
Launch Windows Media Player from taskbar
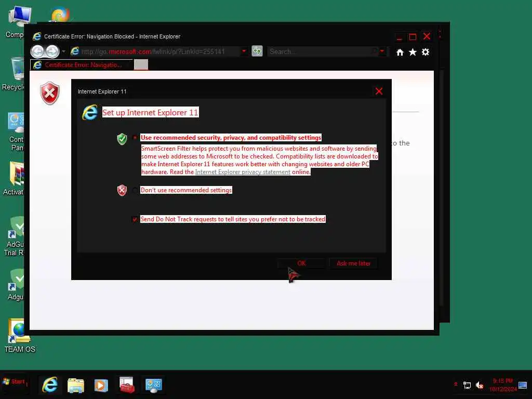tap(101, 385)
